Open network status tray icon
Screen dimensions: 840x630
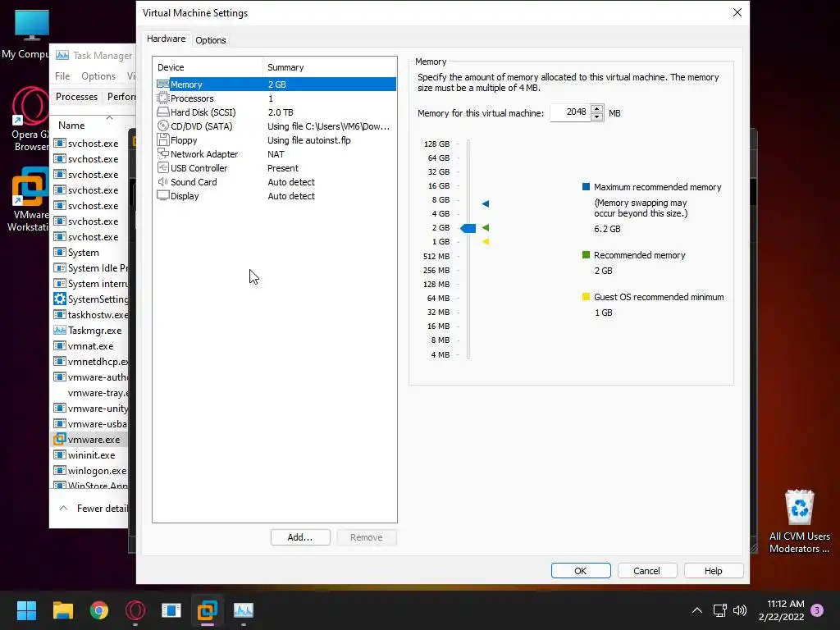coord(719,610)
